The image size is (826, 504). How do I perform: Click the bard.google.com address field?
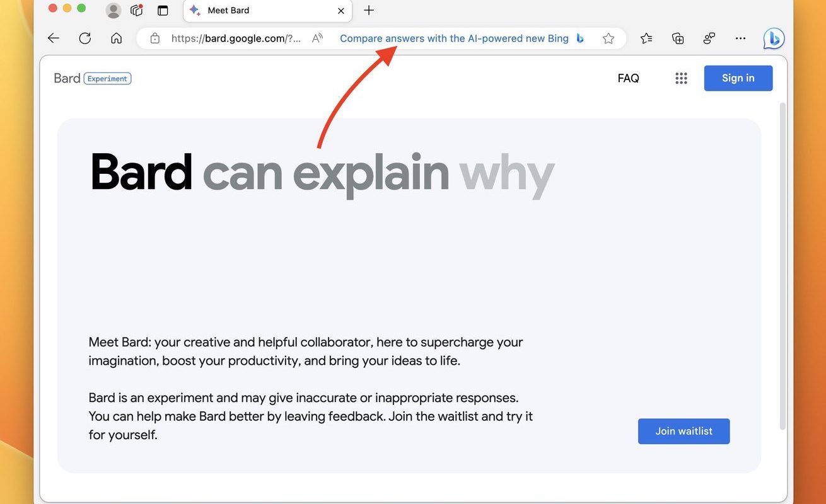pos(236,38)
